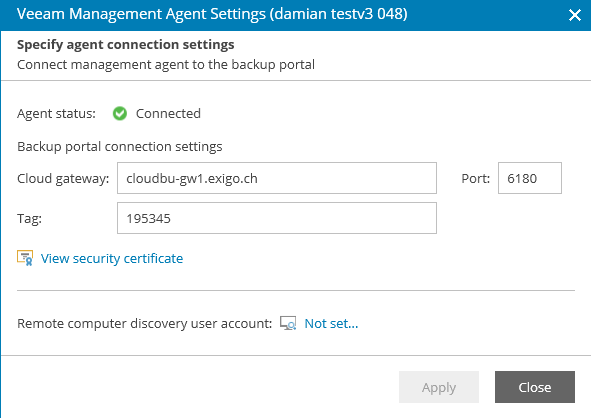Close the dialog with the X icon

(574, 15)
